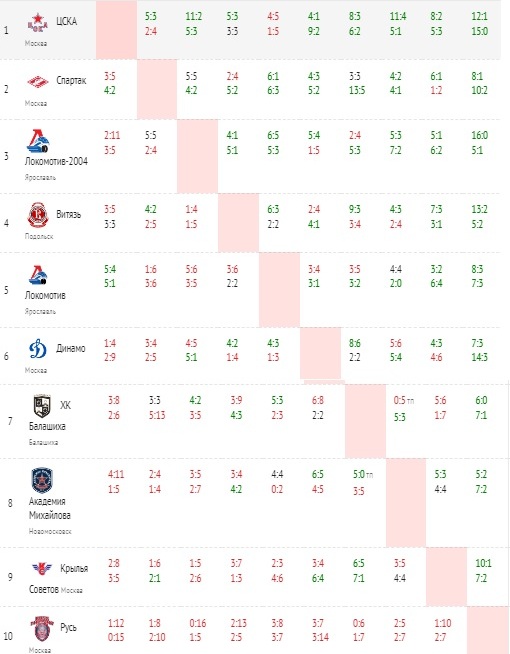Open the 13:5 match result in Спартак row
Viewport: 510px width, 654px height.
coord(357,90)
